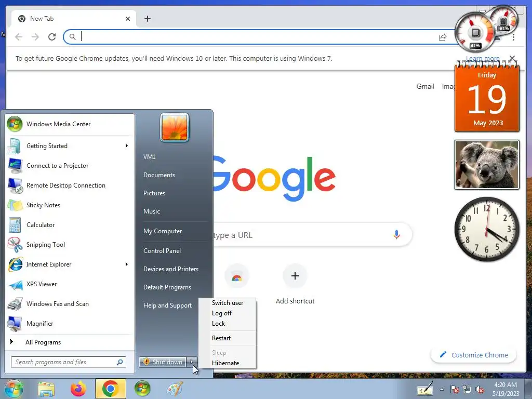Screen dimensions: 532x399
Task: Select Switch user from power menu
Action: (x=228, y=303)
